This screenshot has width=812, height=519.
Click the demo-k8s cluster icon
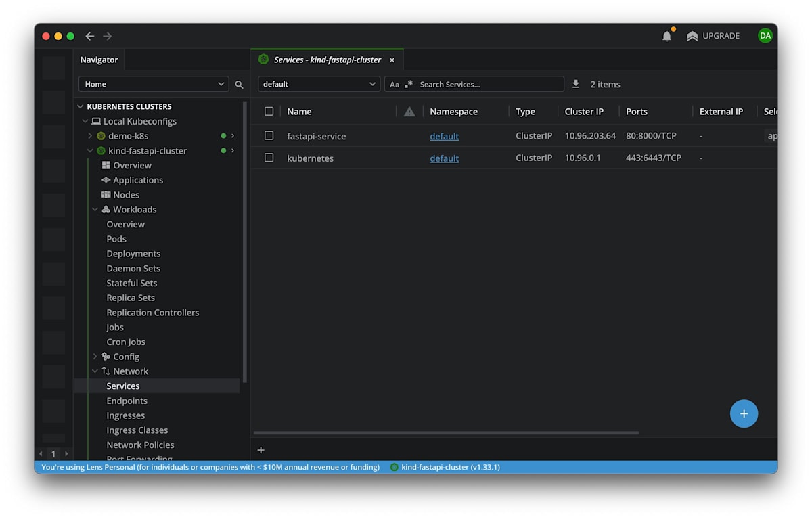point(101,136)
